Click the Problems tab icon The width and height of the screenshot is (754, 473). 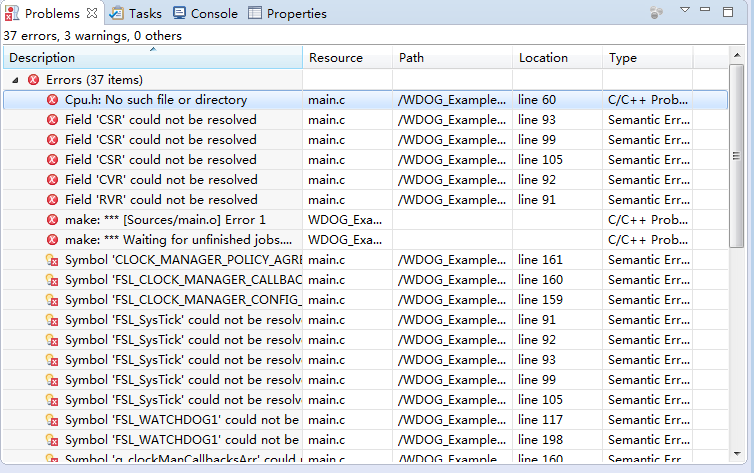click(x=12, y=14)
